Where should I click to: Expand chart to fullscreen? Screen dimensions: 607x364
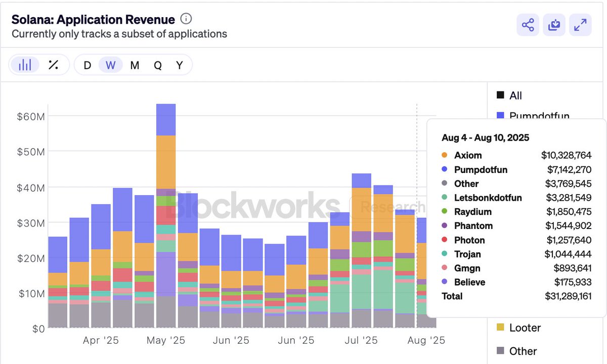(x=581, y=25)
